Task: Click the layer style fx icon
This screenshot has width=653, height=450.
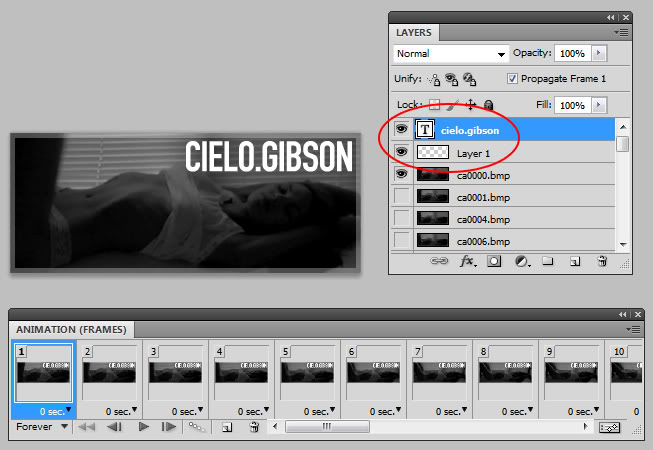Action: [466, 261]
